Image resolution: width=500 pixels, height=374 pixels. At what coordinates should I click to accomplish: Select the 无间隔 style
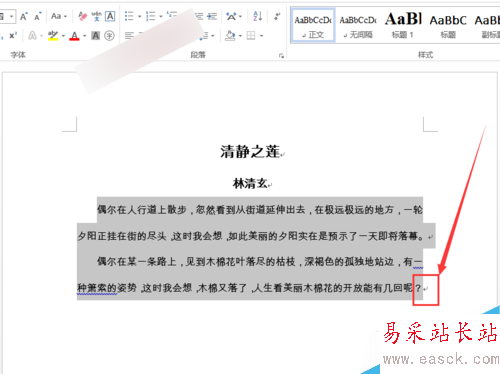(x=358, y=25)
